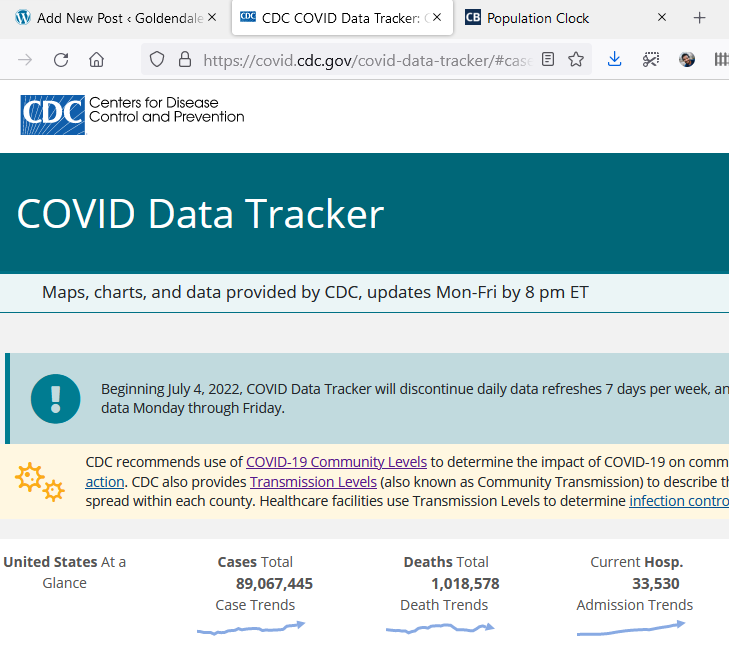Open a new browser tab
This screenshot has height=661, width=729.
pyautogui.click(x=699, y=18)
